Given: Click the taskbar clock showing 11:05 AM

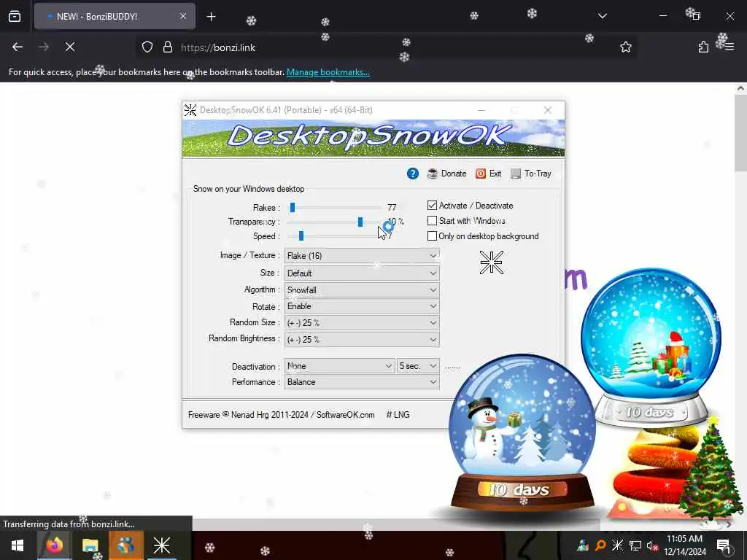Looking at the screenshot, I should coord(684,545).
